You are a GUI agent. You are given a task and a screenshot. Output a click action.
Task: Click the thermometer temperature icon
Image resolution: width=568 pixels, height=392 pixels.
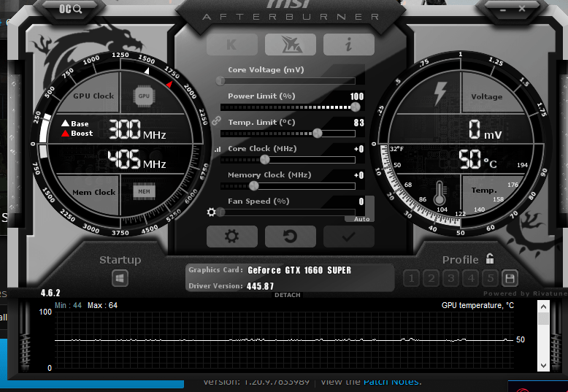pyautogui.click(x=440, y=193)
